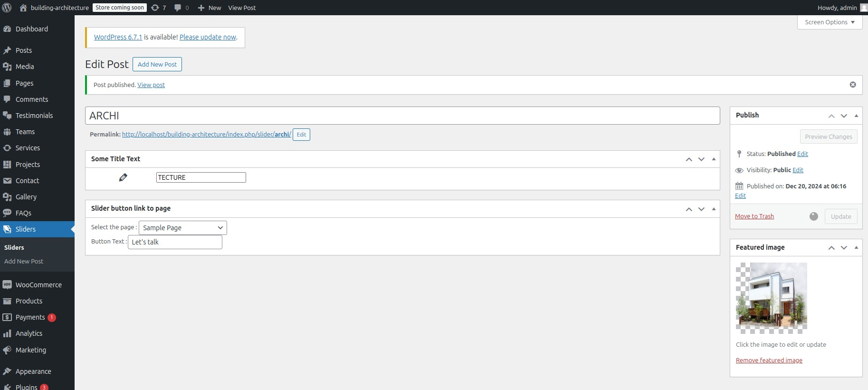The width and height of the screenshot is (868, 390).
Task: Click Move to Trash link
Action: pos(754,216)
